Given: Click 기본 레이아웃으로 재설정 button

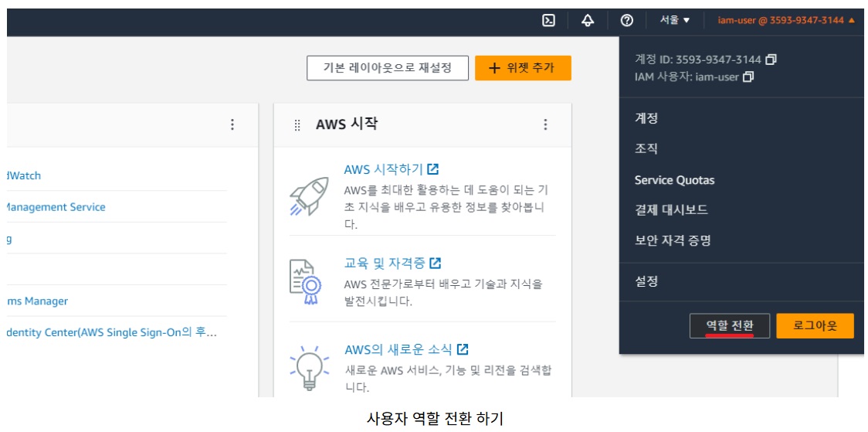Looking at the screenshot, I should (x=388, y=68).
